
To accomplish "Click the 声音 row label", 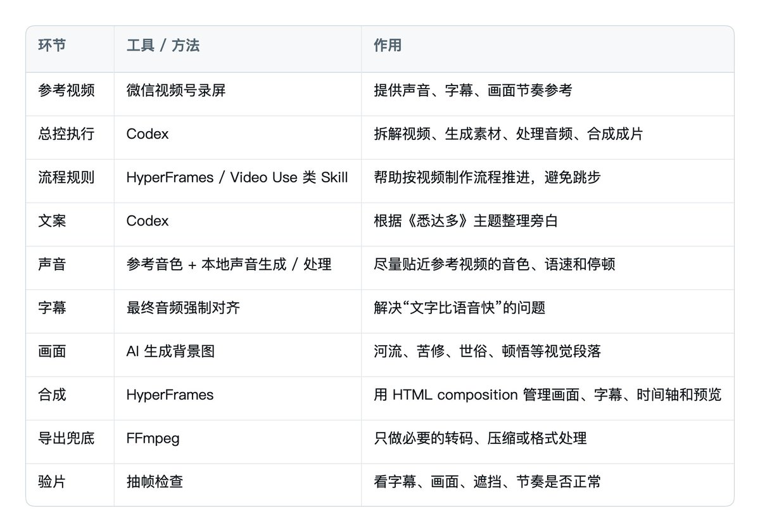I will [x=52, y=264].
